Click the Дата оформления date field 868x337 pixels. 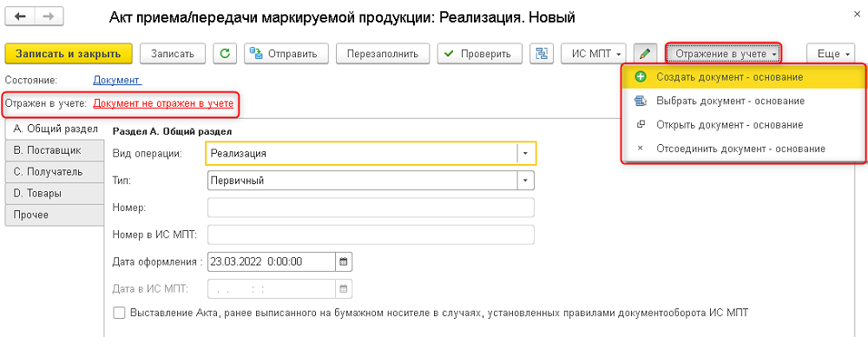pyautogui.click(x=272, y=261)
